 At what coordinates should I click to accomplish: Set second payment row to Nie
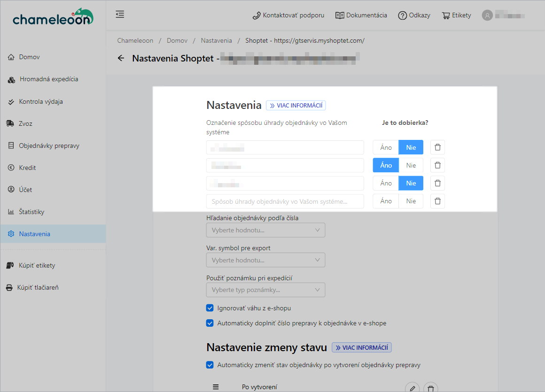click(411, 165)
